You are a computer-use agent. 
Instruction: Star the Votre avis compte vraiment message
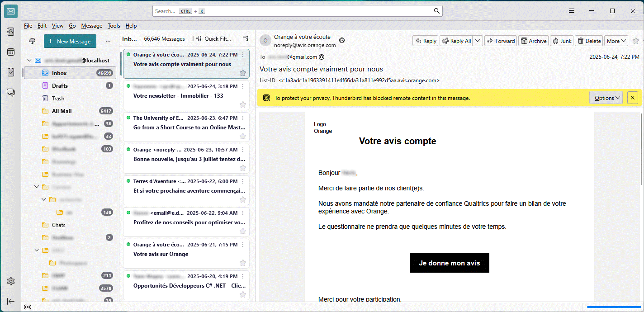tap(243, 73)
